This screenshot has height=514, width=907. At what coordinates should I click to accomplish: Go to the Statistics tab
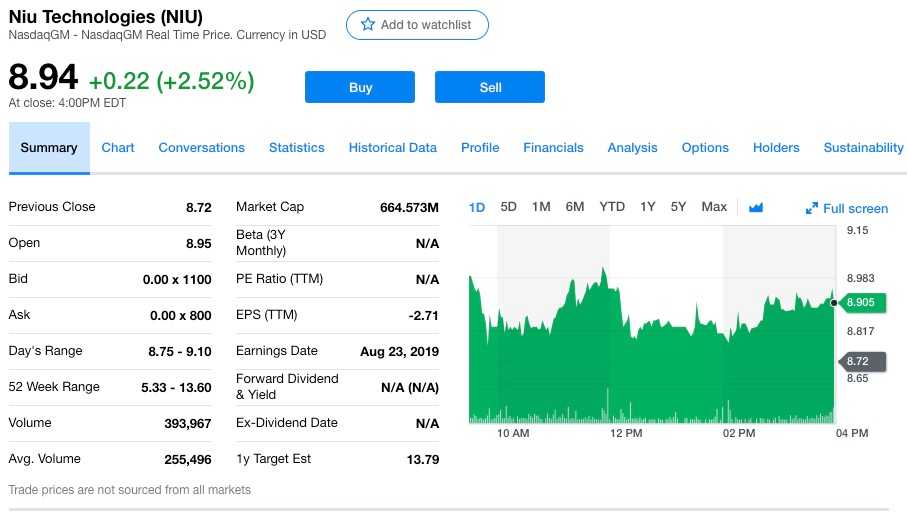pos(297,148)
